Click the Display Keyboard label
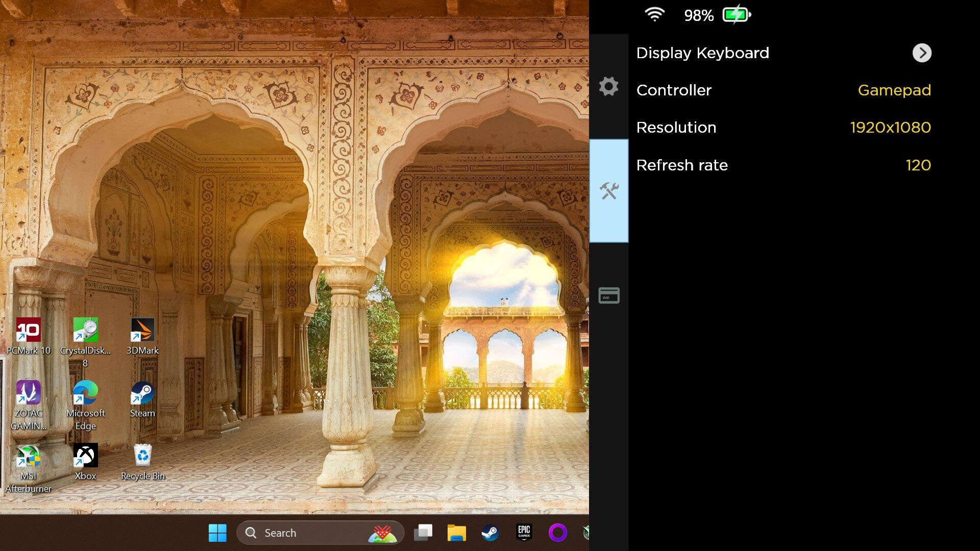Image resolution: width=980 pixels, height=551 pixels. coord(702,53)
